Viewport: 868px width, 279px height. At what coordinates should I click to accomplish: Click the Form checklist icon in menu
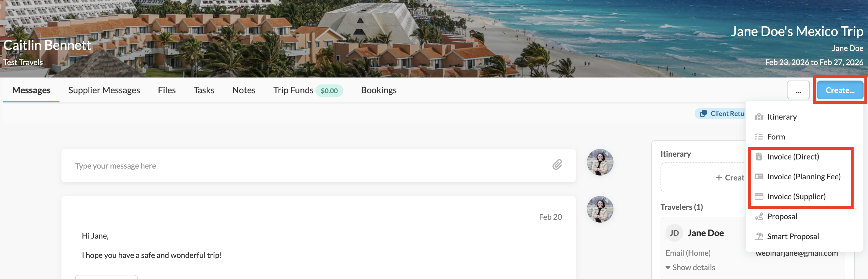click(759, 137)
